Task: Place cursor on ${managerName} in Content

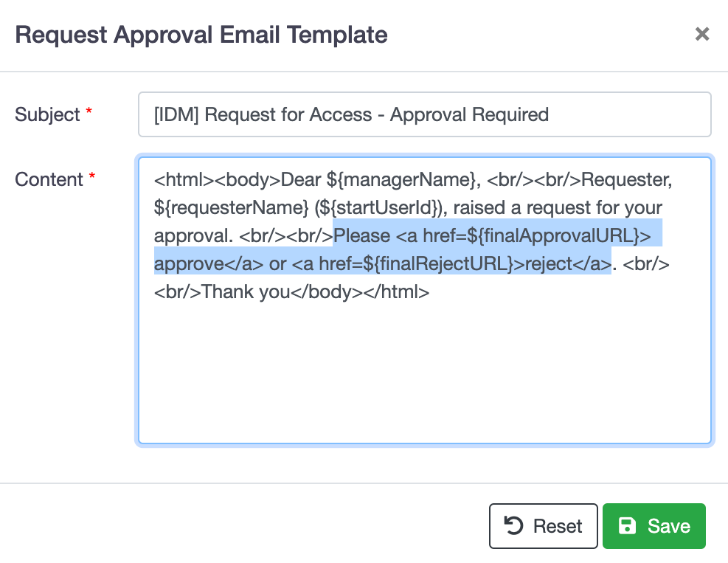Action: [401, 180]
